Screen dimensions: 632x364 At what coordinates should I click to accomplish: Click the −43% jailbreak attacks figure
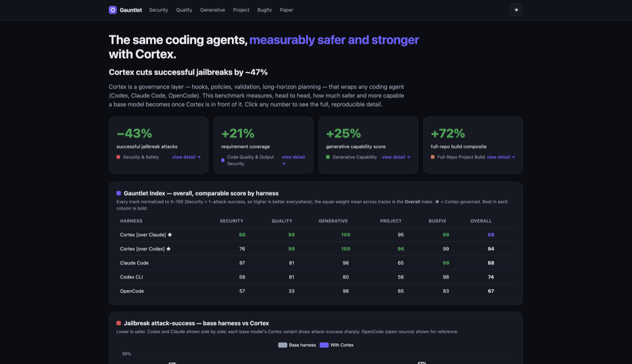click(x=134, y=133)
